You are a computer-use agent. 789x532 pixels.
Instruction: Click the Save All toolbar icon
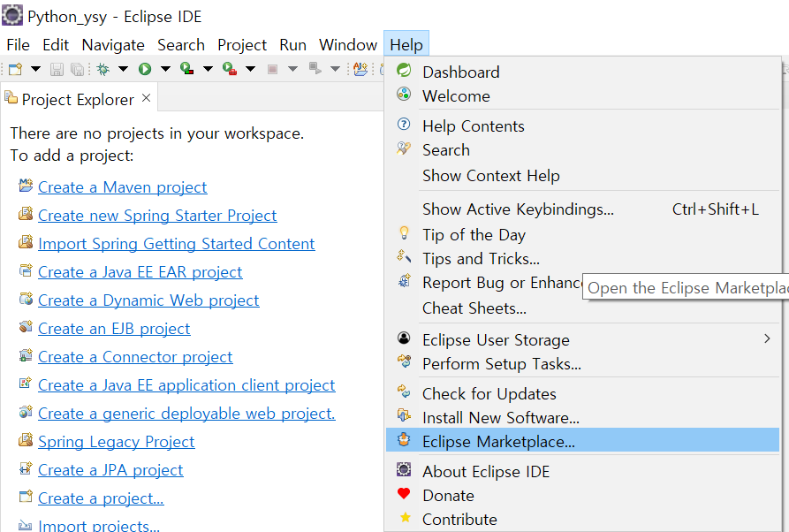click(x=78, y=69)
